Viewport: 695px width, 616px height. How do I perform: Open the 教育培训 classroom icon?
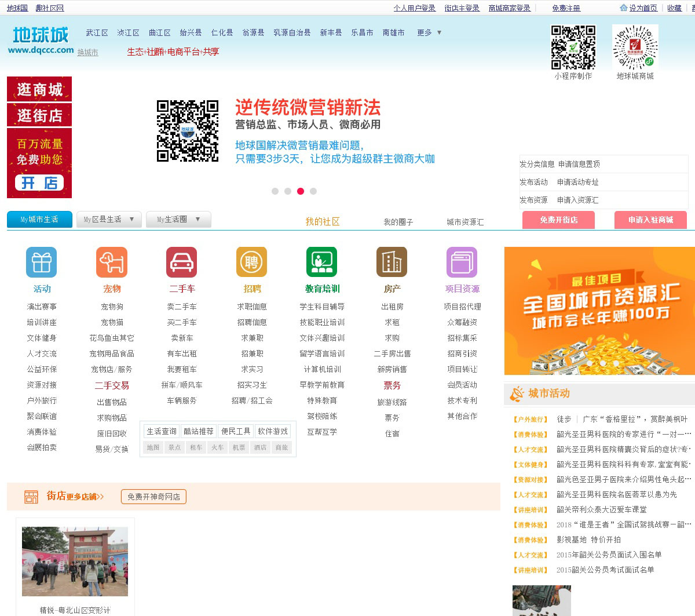point(322,262)
